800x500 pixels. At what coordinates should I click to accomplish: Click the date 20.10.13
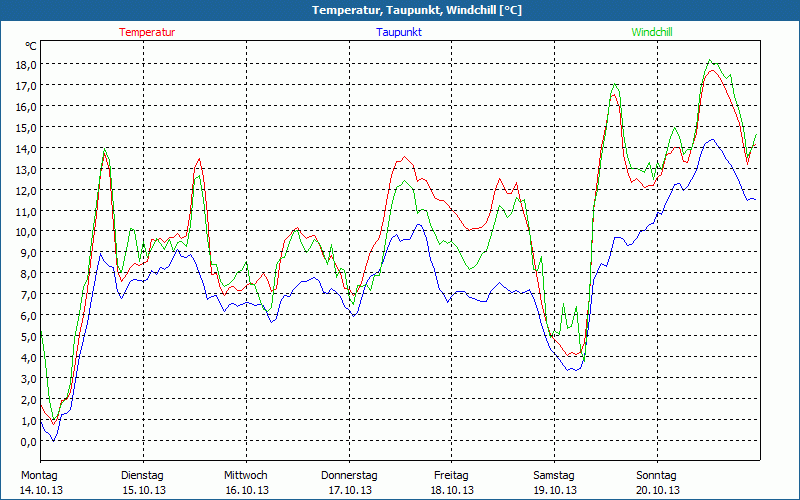pyautogui.click(x=658, y=490)
